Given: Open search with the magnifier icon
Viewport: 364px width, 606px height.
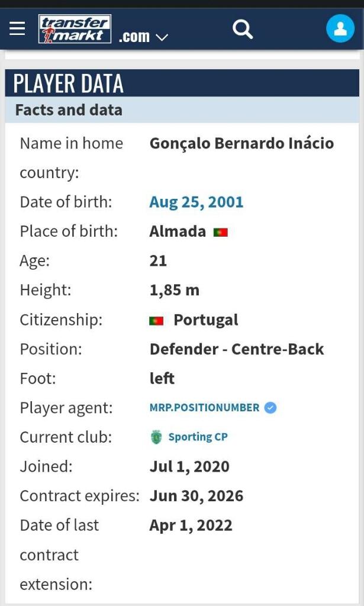Looking at the screenshot, I should point(243,28).
